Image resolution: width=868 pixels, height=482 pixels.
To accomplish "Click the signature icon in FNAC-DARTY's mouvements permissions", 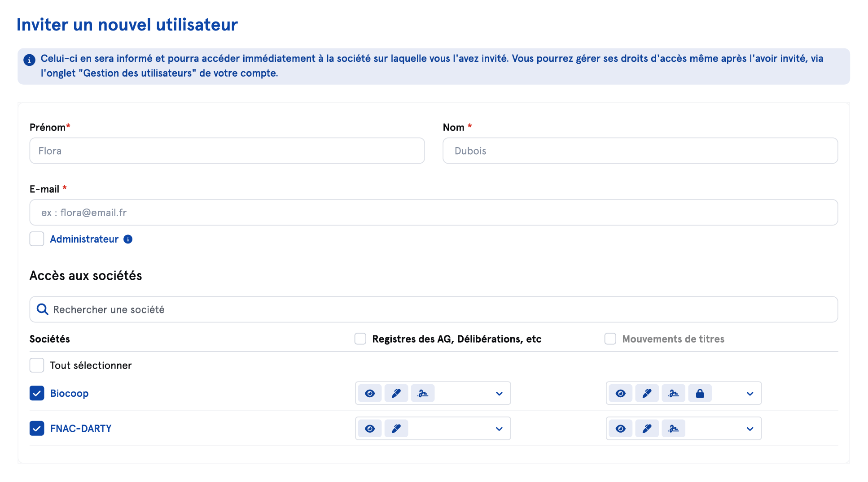I will 673,429.
